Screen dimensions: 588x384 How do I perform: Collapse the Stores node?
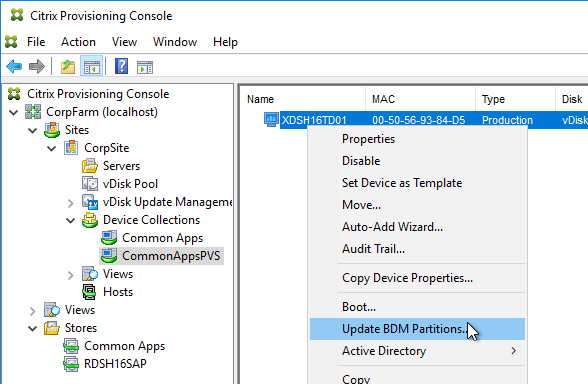point(33,328)
